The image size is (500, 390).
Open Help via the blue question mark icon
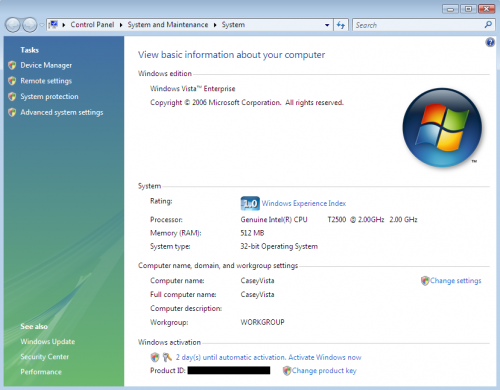point(490,42)
